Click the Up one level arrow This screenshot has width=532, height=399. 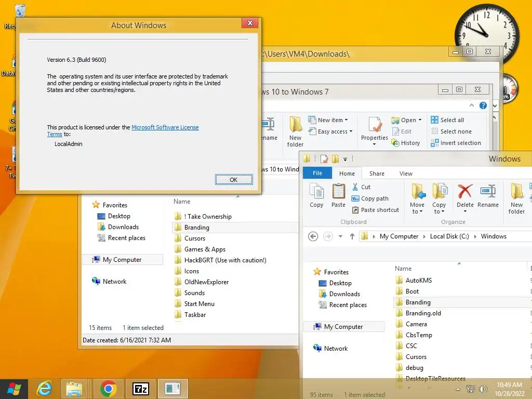coord(352,236)
